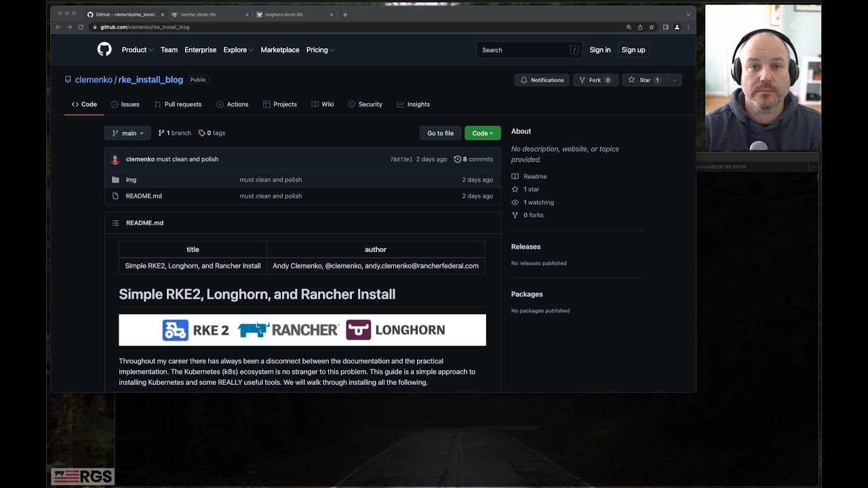
Task: View the 1 branch link
Action: coord(174,133)
